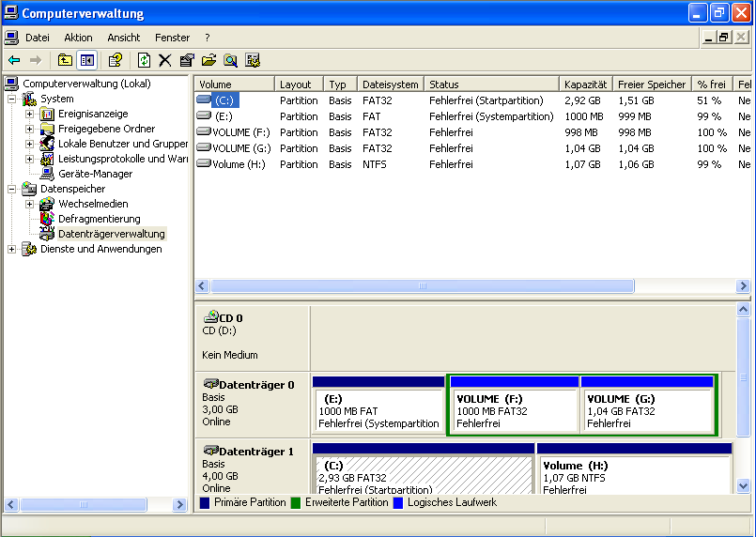The height and width of the screenshot is (537, 756).
Task: Click the Geräte-Manager icon
Action: click(x=47, y=174)
